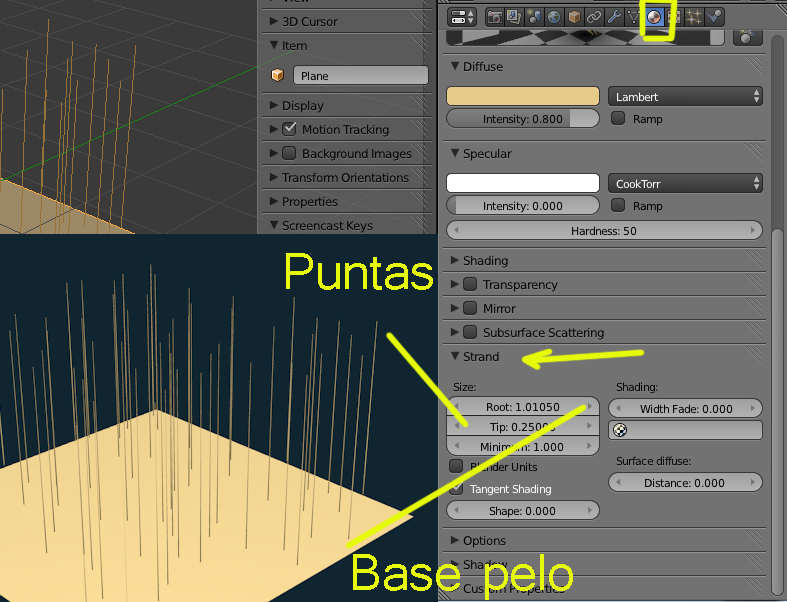Collapse the Diffuse panel
The width and height of the screenshot is (787, 602).
point(455,66)
